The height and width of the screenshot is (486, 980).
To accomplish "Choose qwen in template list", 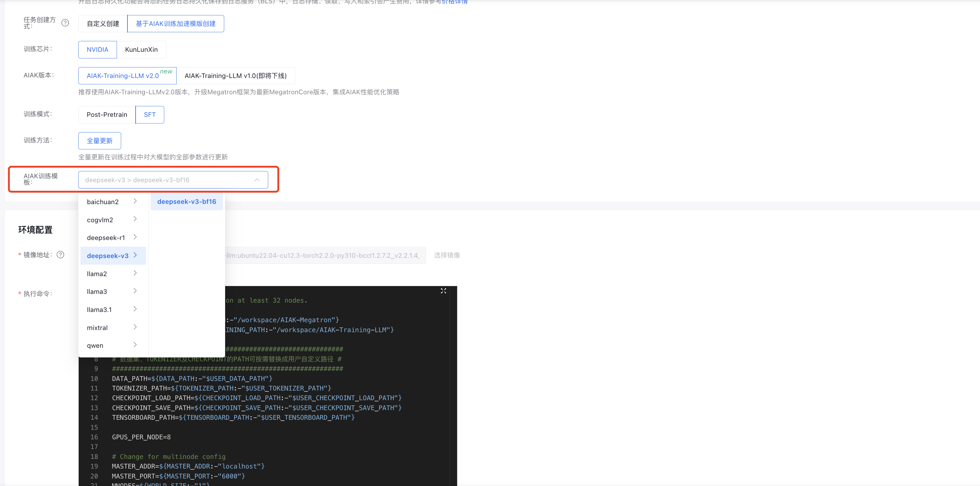I will [113, 346].
